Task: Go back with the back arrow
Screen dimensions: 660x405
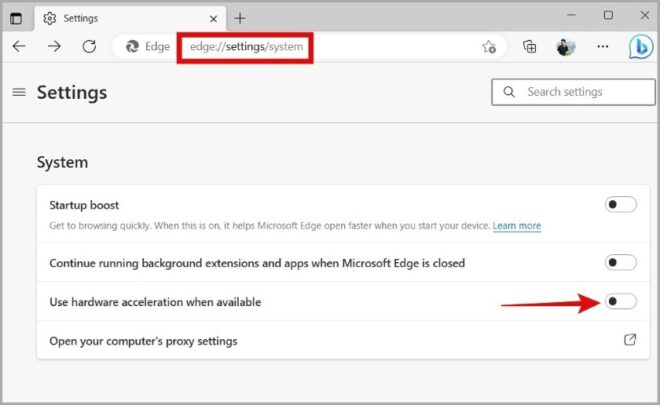Action: (x=19, y=46)
